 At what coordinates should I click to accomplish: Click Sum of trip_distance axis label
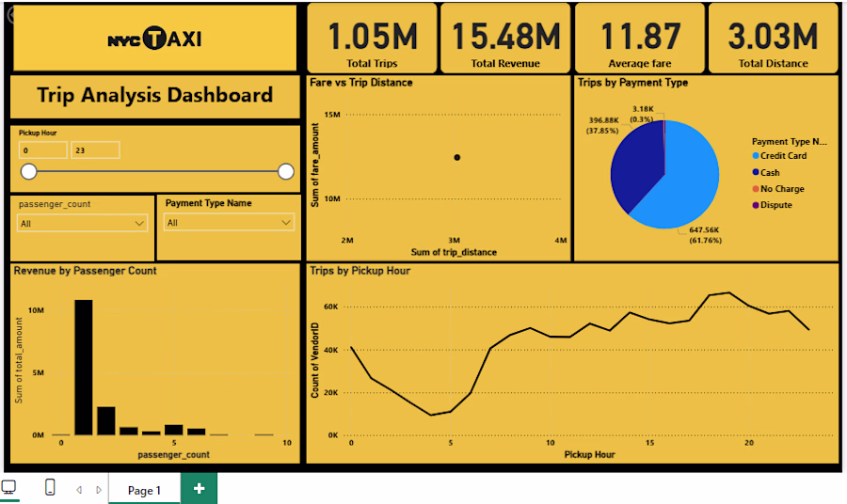454,252
